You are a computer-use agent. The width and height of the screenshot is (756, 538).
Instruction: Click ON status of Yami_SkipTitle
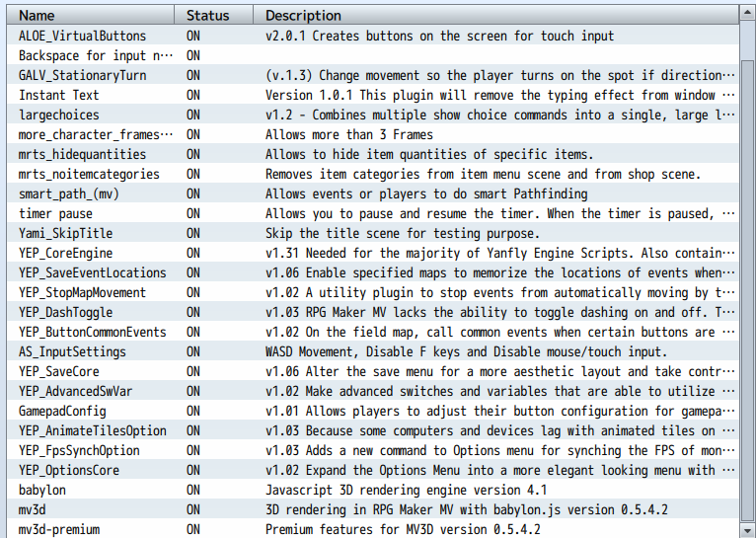pyautogui.click(x=193, y=234)
